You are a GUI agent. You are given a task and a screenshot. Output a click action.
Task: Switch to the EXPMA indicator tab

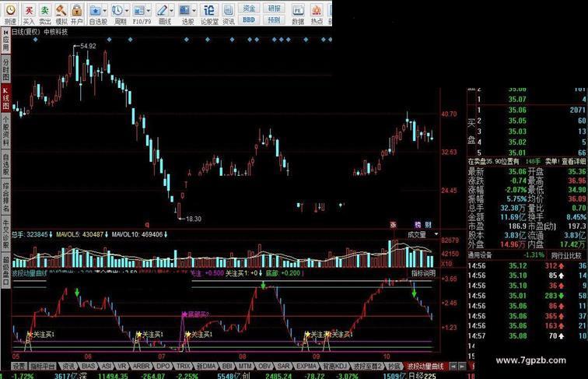click(306, 366)
